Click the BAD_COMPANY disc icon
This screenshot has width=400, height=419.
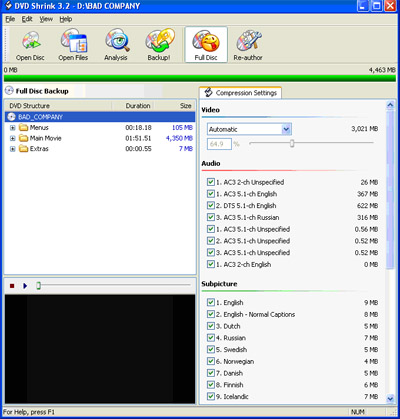(x=12, y=117)
